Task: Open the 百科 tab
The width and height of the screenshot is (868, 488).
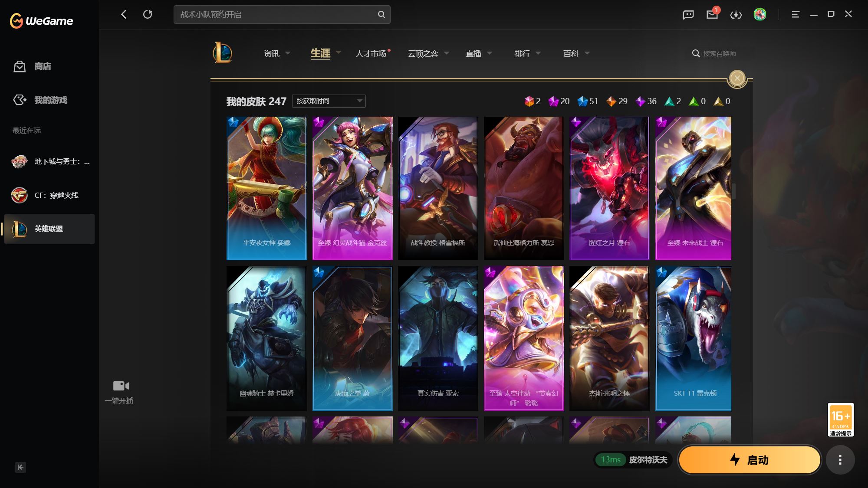Action: pos(571,53)
